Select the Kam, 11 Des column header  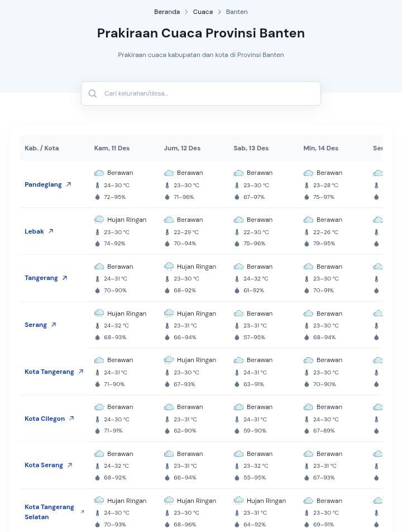[112, 148]
